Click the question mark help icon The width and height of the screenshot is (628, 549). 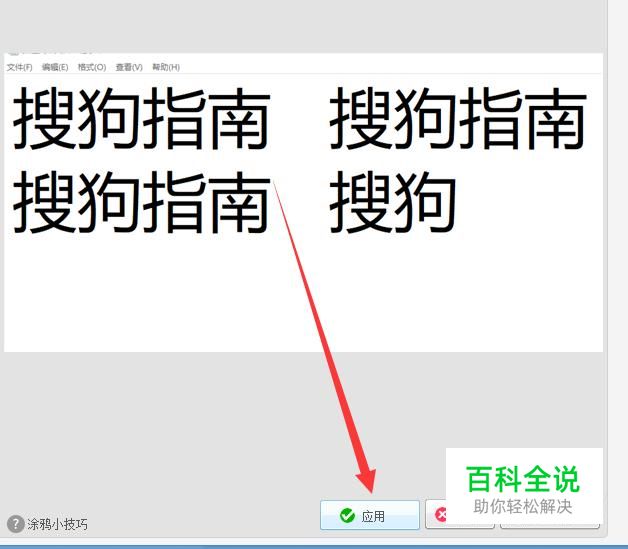(16, 524)
